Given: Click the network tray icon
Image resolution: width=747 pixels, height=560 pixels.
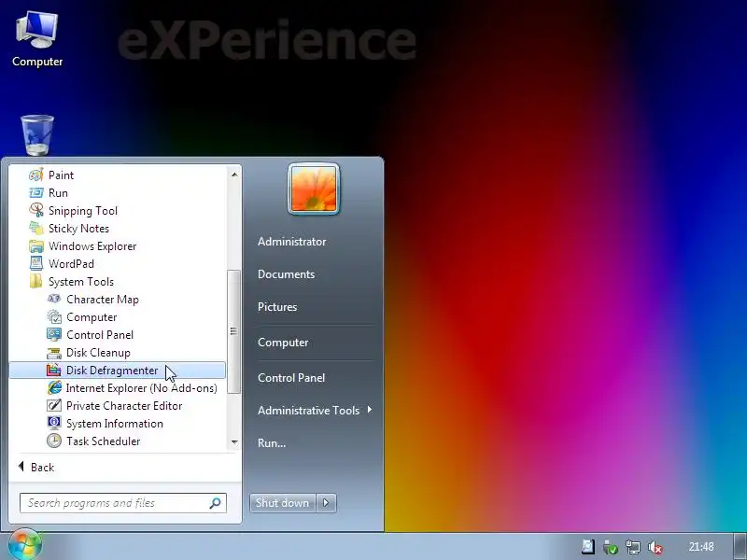Looking at the screenshot, I should [x=633, y=547].
